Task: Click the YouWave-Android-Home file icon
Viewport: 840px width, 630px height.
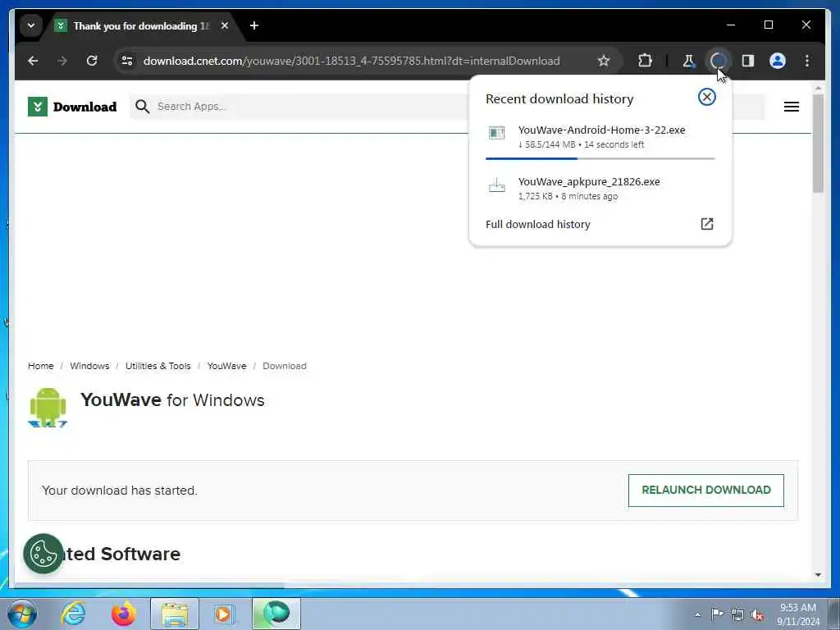Action: tap(496, 133)
